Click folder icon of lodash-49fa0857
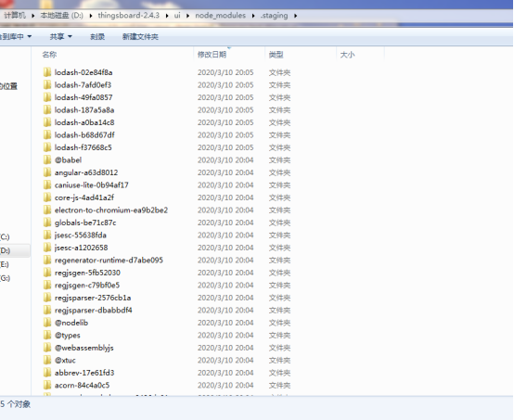This screenshot has width=514, height=420. point(47,97)
